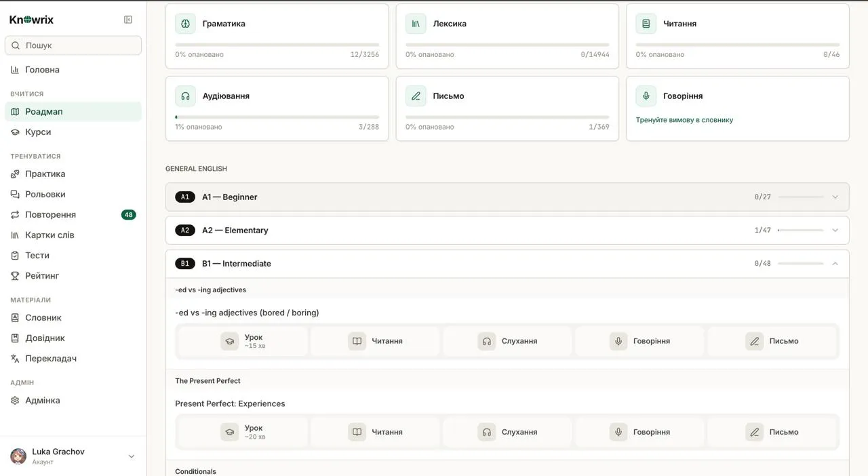Click Luka Grachov's avatar picture
The image size is (868, 476).
click(x=18, y=456)
